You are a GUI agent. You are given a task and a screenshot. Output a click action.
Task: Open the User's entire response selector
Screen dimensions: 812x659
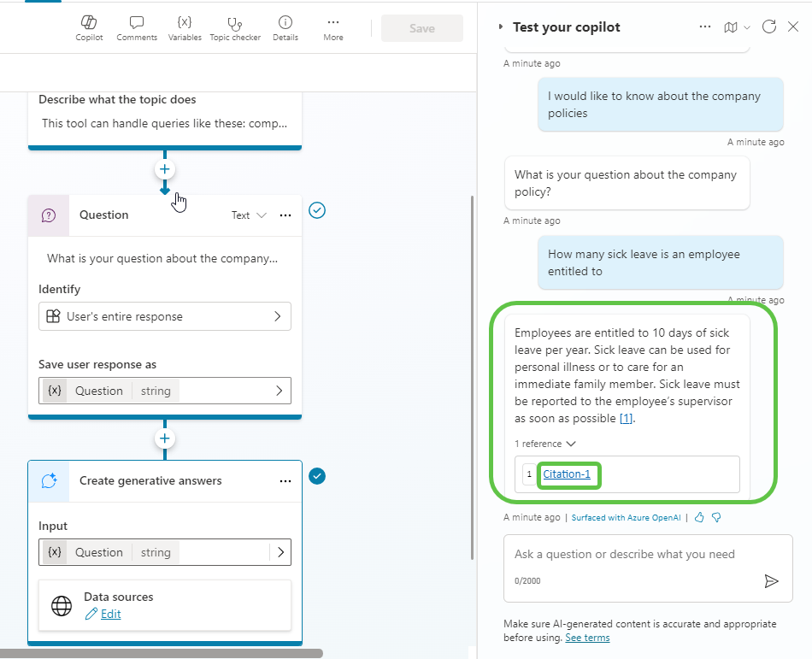click(165, 316)
